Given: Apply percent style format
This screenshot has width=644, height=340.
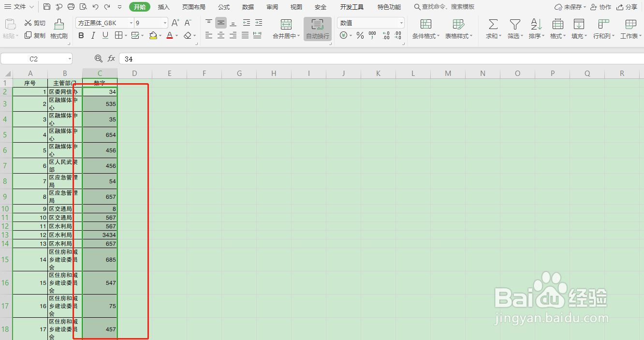Looking at the screenshot, I should [360, 36].
